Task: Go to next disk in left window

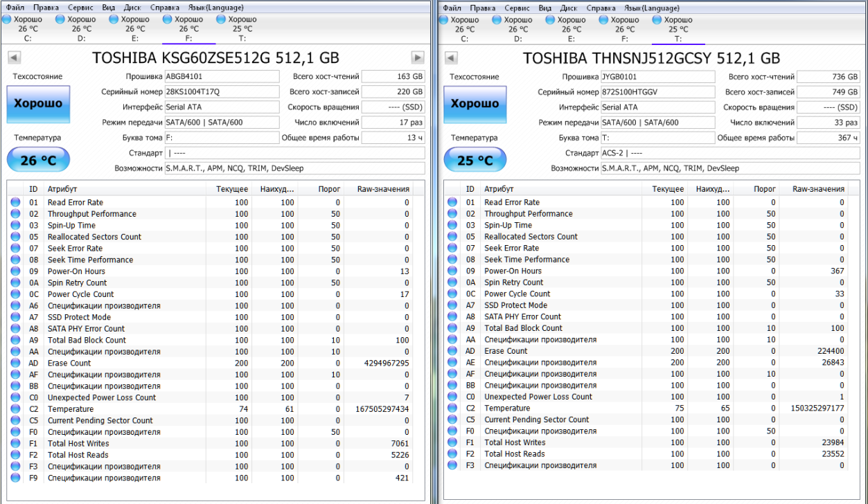Action: point(418,57)
